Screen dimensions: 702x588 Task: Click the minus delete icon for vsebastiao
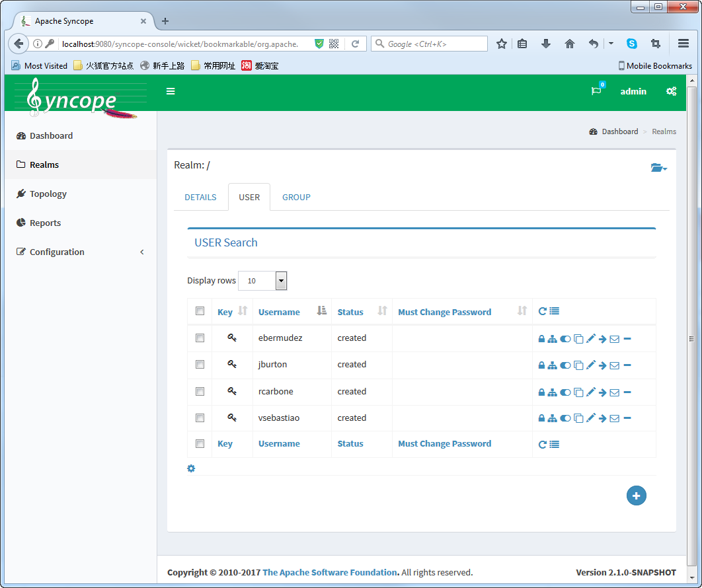[627, 418]
